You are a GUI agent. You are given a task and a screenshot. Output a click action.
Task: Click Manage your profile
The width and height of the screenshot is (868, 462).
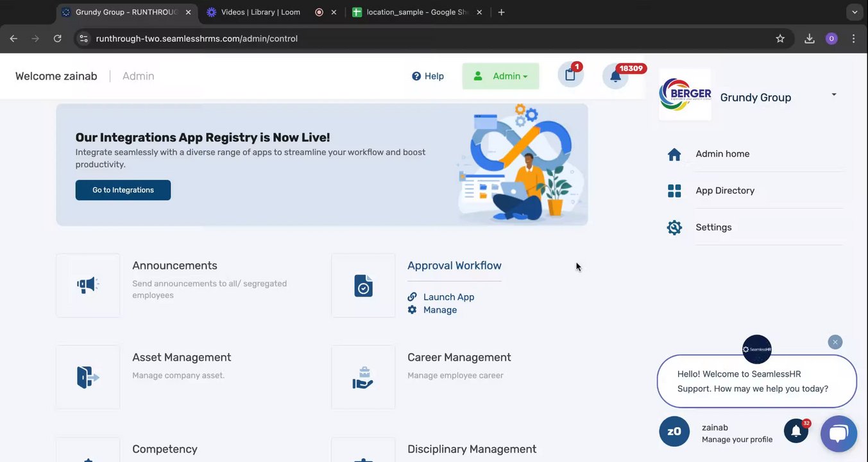[x=737, y=440]
